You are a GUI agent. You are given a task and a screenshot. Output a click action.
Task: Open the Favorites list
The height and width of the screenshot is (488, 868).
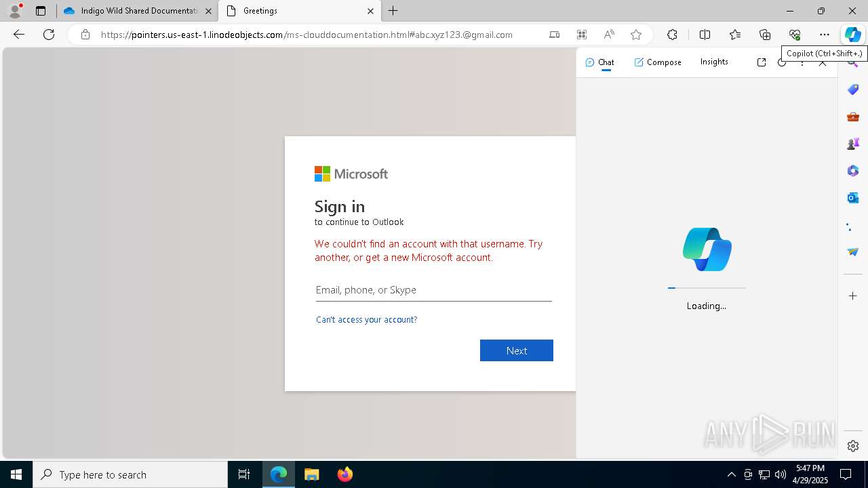(x=735, y=35)
